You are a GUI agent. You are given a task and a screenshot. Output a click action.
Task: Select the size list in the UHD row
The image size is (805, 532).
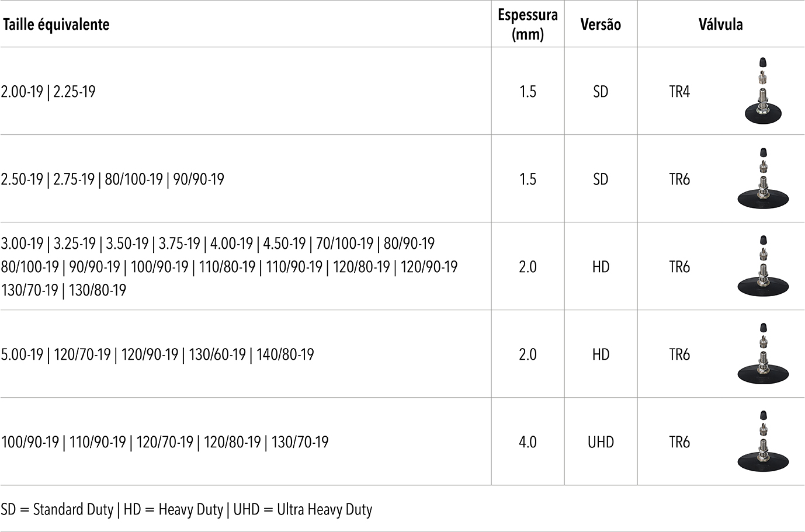point(165,442)
